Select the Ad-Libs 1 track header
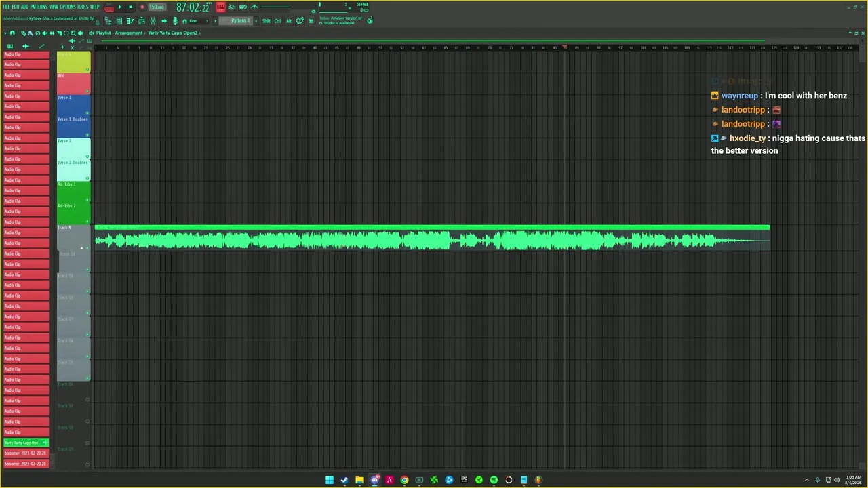 [x=73, y=192]
